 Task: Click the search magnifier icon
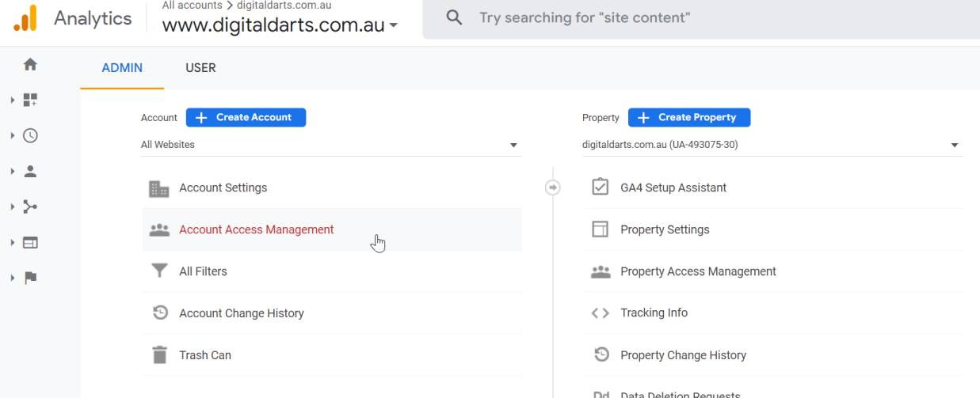click(x=454, y=17)
